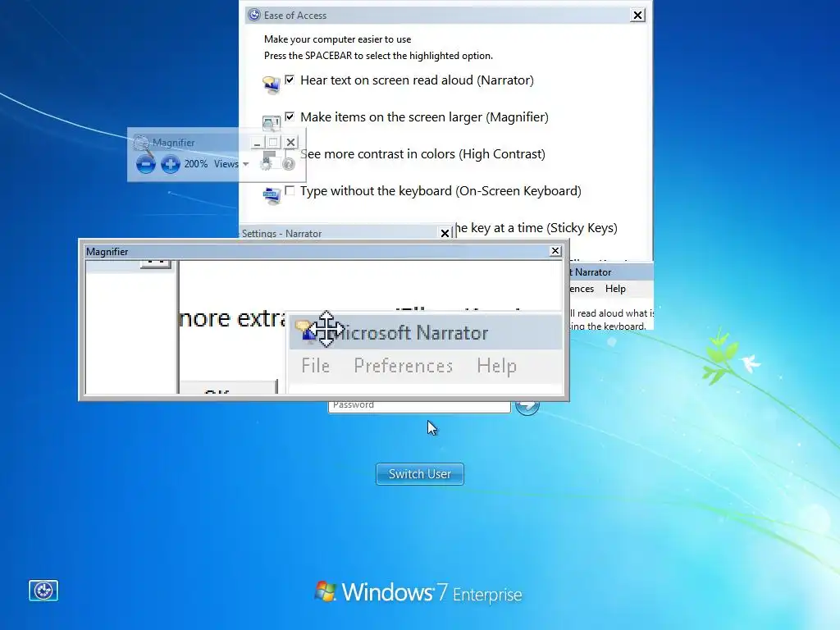
Task: Click the Switch User button
Action: coord(420,474)
